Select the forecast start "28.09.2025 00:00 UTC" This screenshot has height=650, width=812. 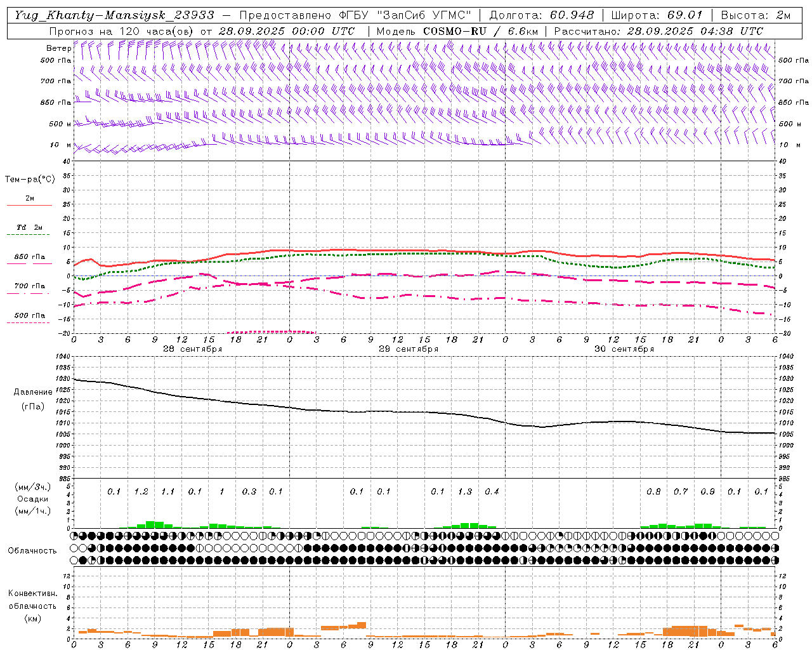(286, 31)
